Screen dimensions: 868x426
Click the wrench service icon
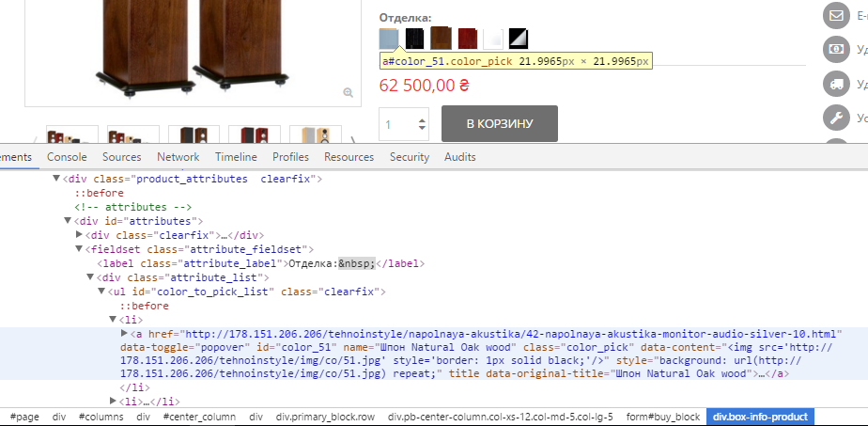pos(836,118)
